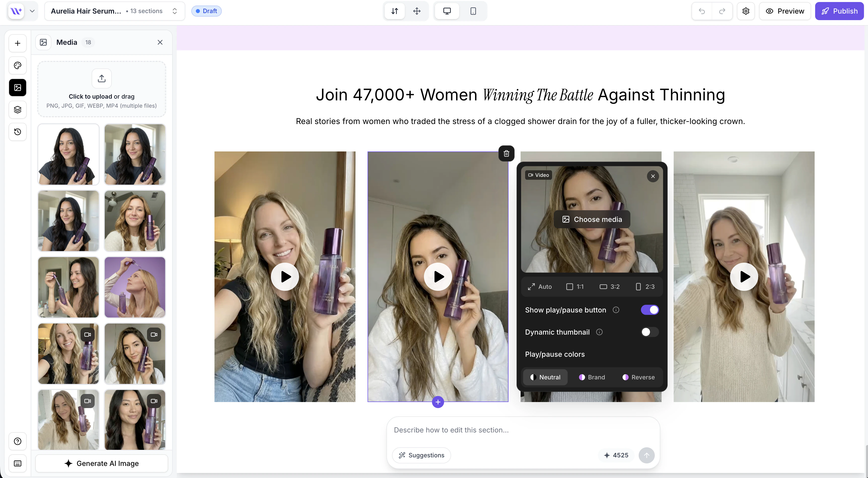The height and width of the screenshot is (478, 868).
Task: Switch to mobile device preview icon
Action: 473,11
